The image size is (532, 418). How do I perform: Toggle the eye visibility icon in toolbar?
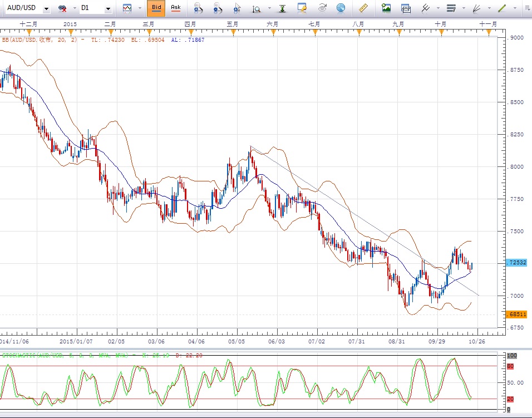[322, 8]
